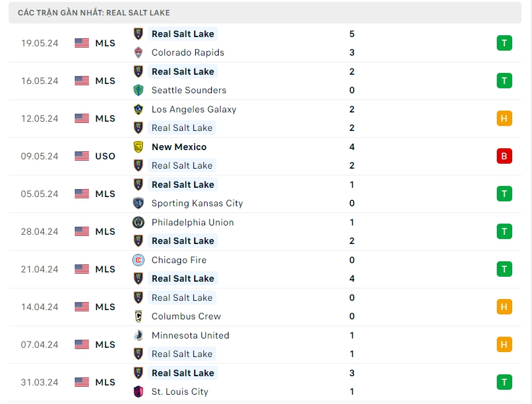
Task: Select the Columbus Crew team name
Action: pyautogui.click(x=186, y=316)
